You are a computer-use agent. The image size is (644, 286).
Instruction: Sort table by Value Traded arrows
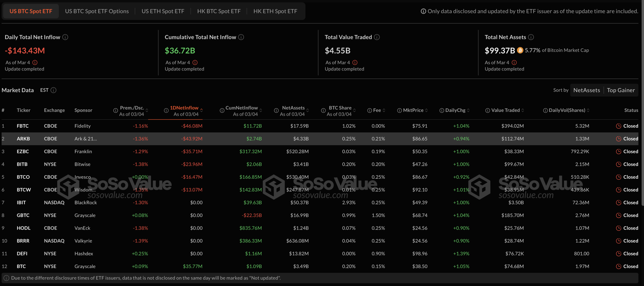pyautogui.click(x=523, y=110)
